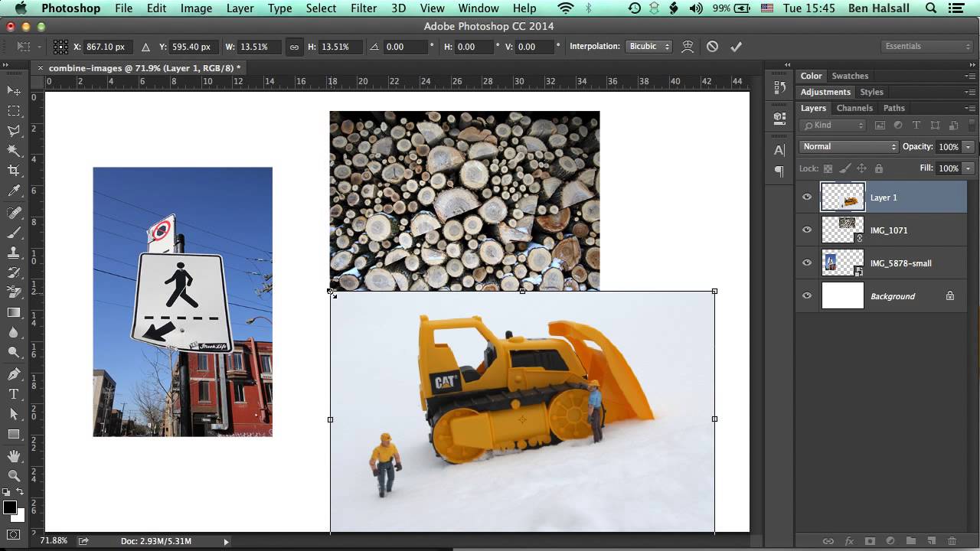The height and width of the screenshot is (551, 980).
Task: Switch to the Styles tab
Action: click(x=871, y=93)
